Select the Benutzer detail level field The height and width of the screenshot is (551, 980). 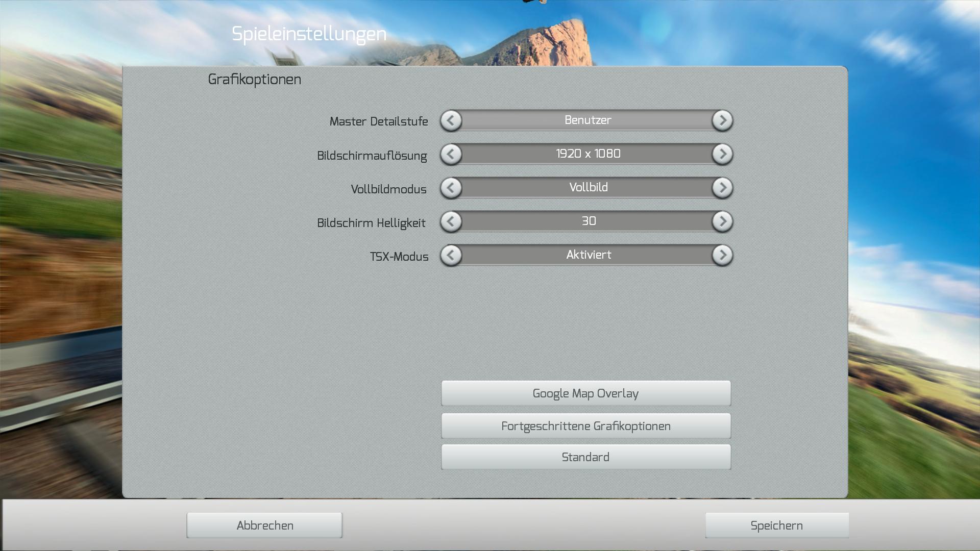(x=587, y=120)
